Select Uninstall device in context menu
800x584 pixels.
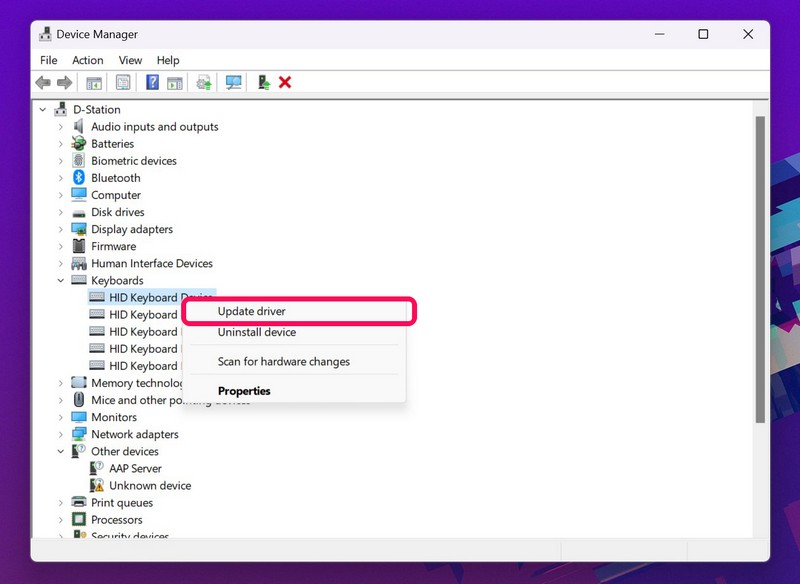257,332
